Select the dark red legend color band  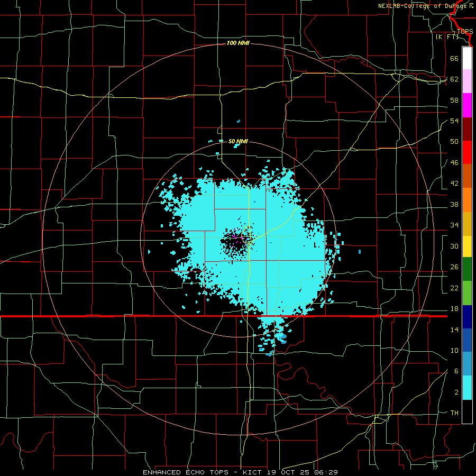point(467,129)
